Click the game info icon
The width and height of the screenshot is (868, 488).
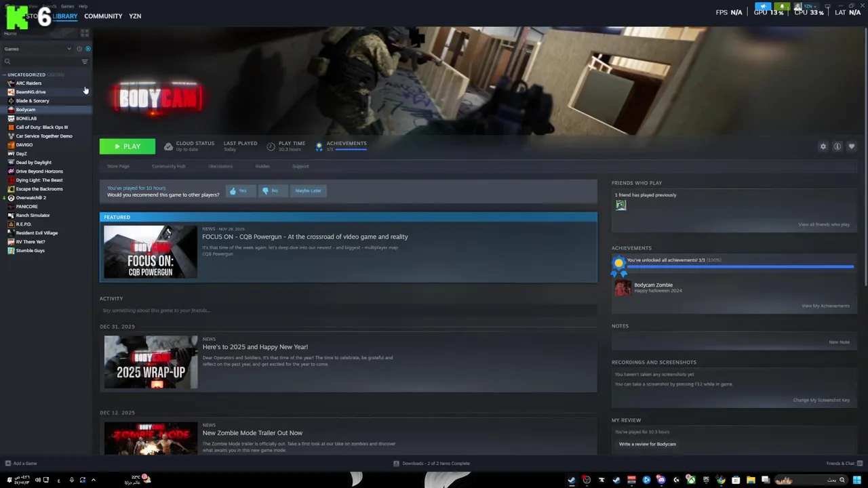[837, 146]
